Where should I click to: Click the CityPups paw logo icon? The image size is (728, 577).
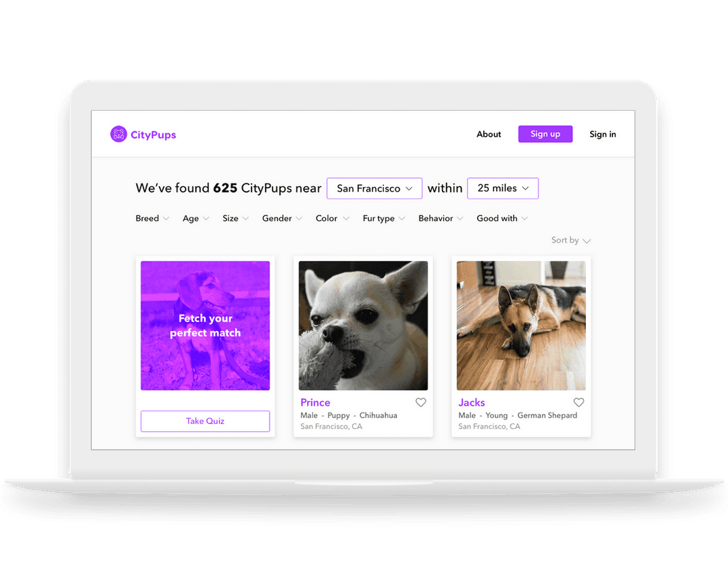(x=119, y=135)
